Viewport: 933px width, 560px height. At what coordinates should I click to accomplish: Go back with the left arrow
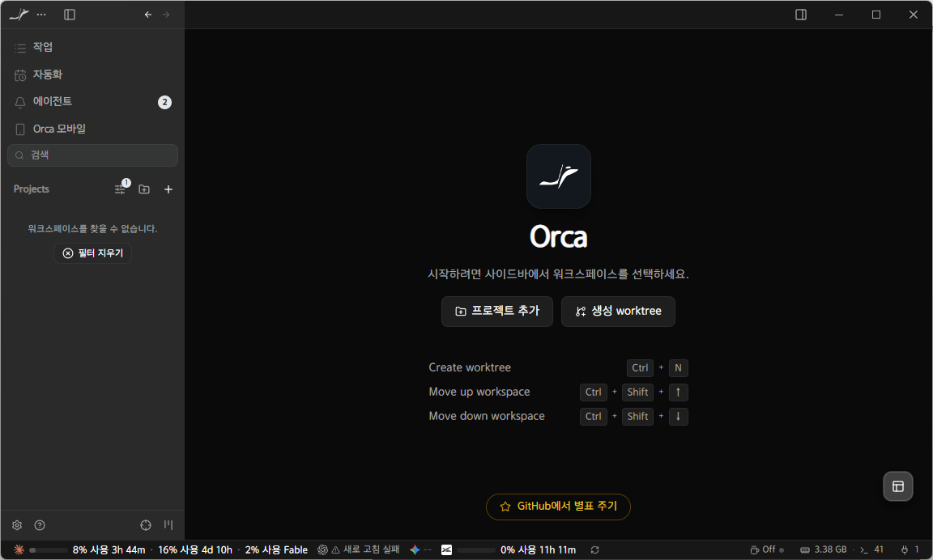(x=148, y=15)
